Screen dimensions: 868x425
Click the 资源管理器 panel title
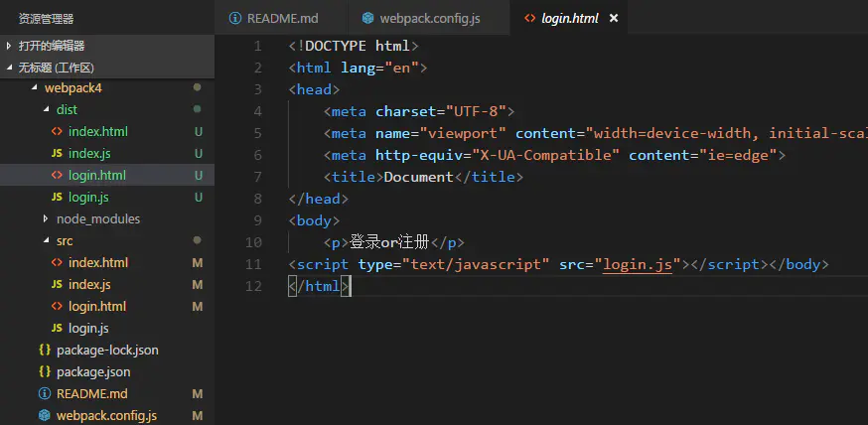46,20
